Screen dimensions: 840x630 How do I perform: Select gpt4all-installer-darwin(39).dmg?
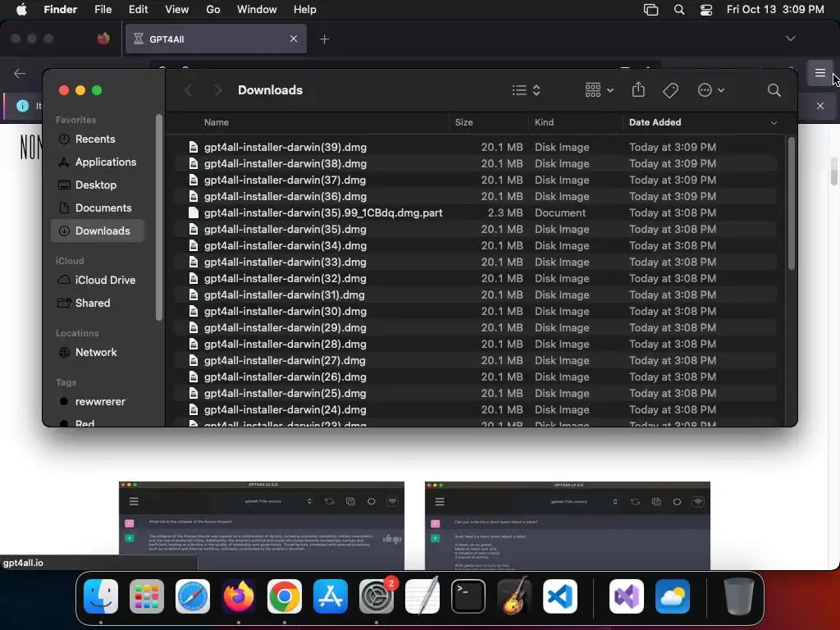[476, 148]
